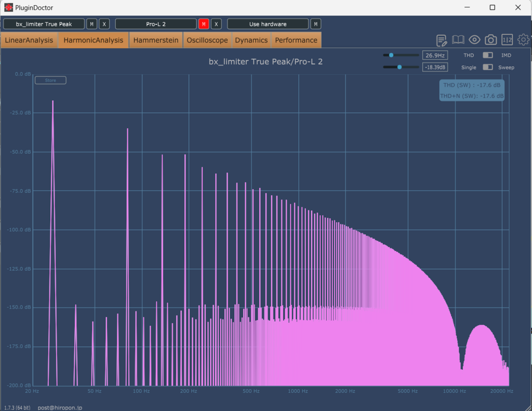Viewport: 532px width, 411px height.
Task: Open the manual book icon
Action: pos(458,40)
